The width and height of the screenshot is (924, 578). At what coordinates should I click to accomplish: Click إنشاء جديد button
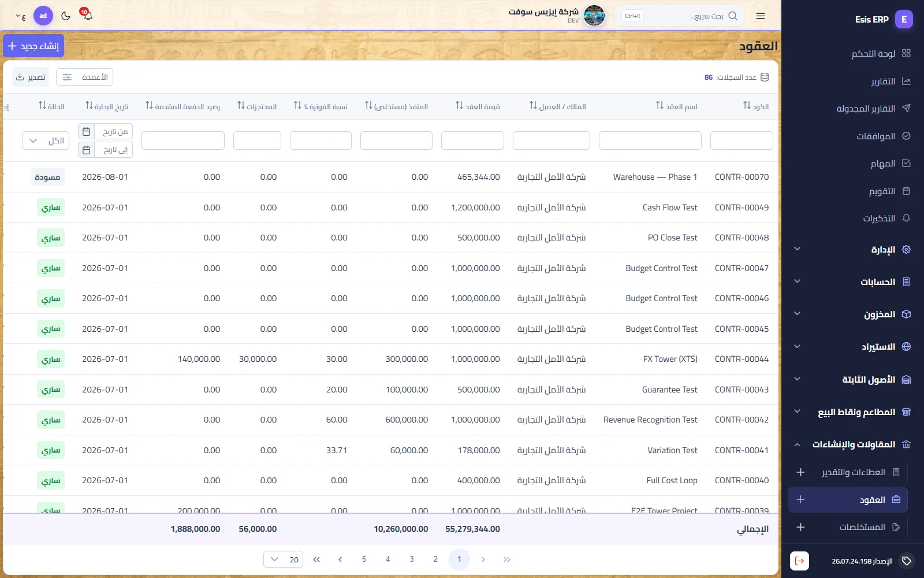coord(33,46)
